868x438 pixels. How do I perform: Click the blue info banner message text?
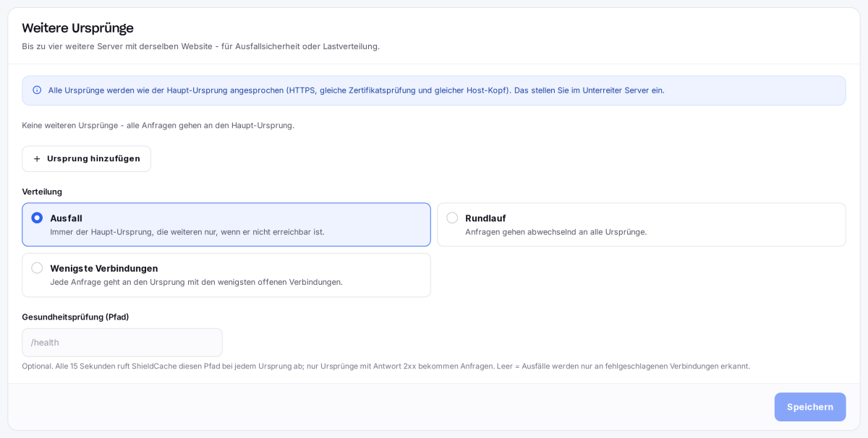(356, 90)
